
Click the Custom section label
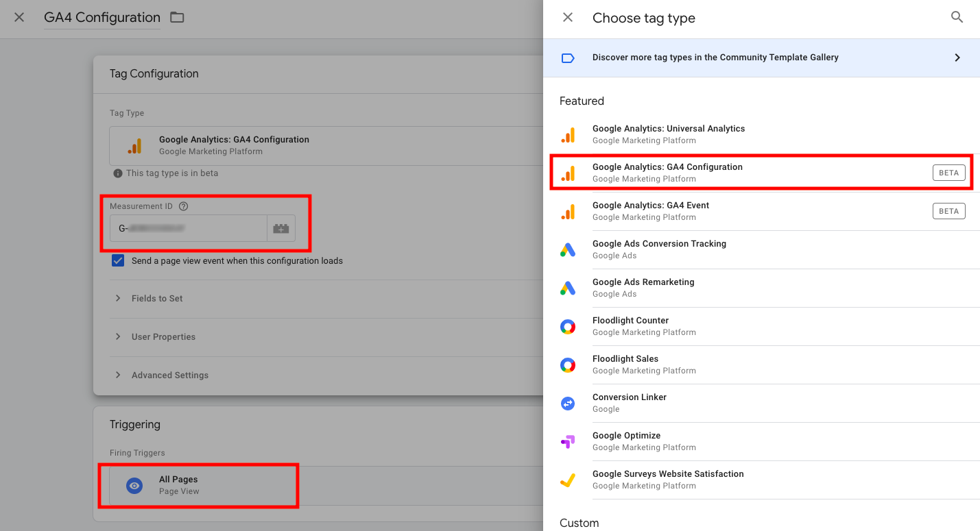coord(579,523)
